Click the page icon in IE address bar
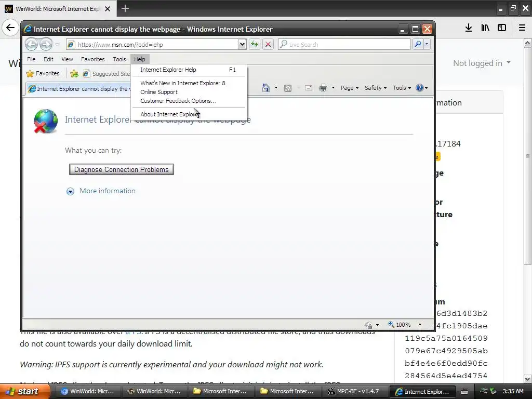 coord(71,45)
